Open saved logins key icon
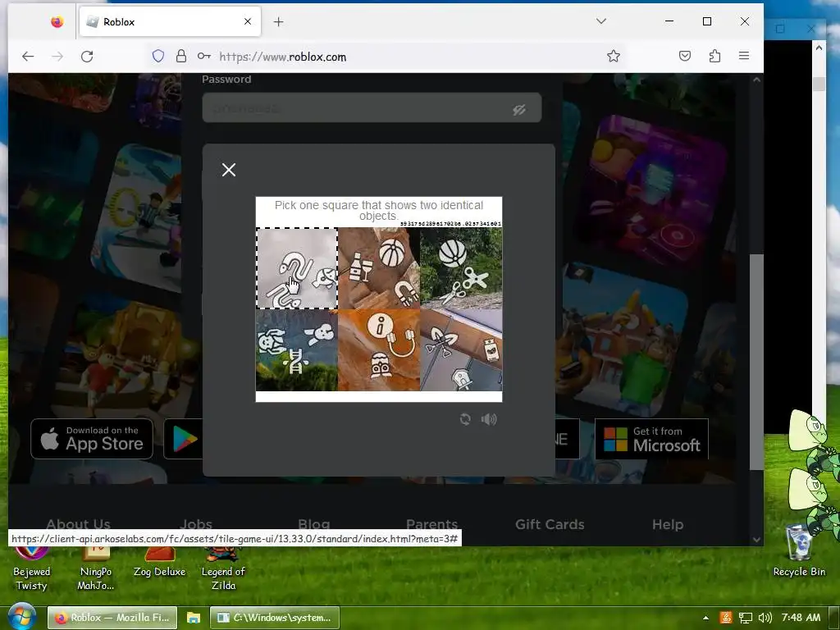Viewport: 840px width, 630px height. pyautogui.click(x=203, y=57)
